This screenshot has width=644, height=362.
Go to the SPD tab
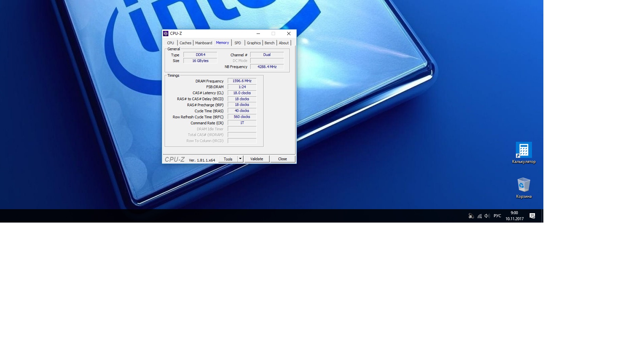237,43
